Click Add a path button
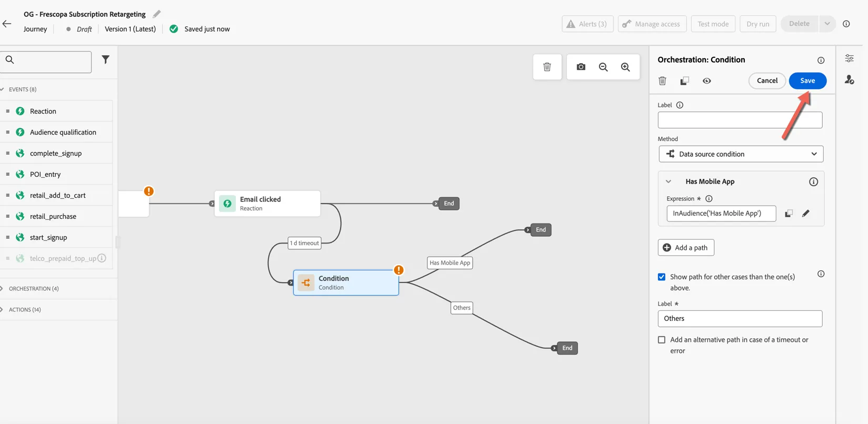Image resolution: width=868 pixels, height=424 pixels. coord(685,248)
